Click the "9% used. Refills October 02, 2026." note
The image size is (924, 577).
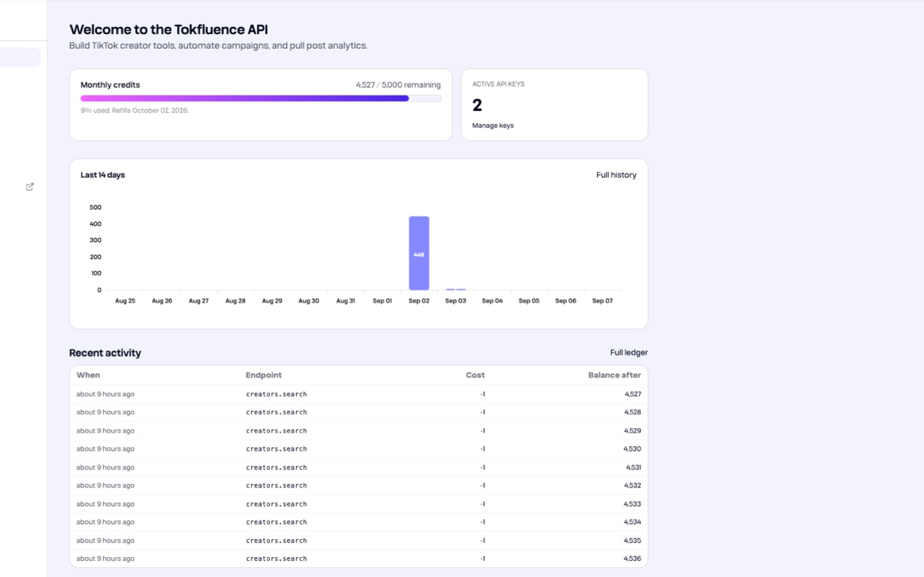tap(135, 110)
